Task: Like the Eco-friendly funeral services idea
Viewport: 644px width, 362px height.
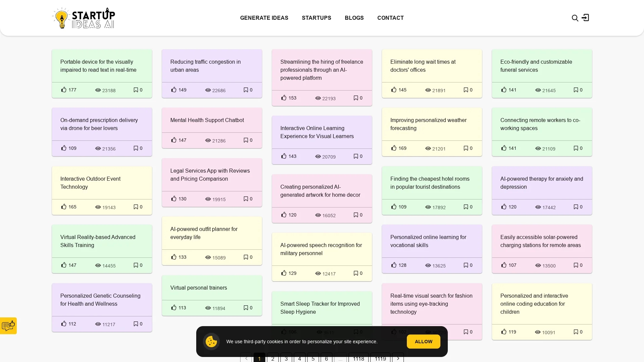Action: pyautogui.click(x=504, y=89)
